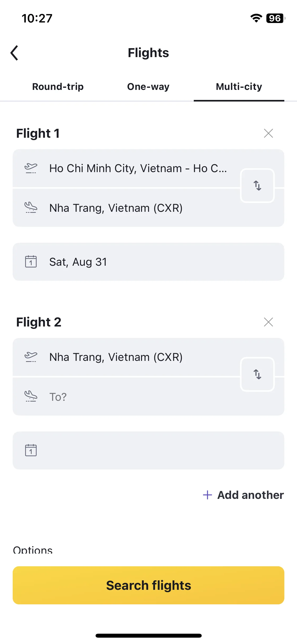Tap the Flight 1 departure plane icon
297x644 pixels.
[x=31, y=168]
